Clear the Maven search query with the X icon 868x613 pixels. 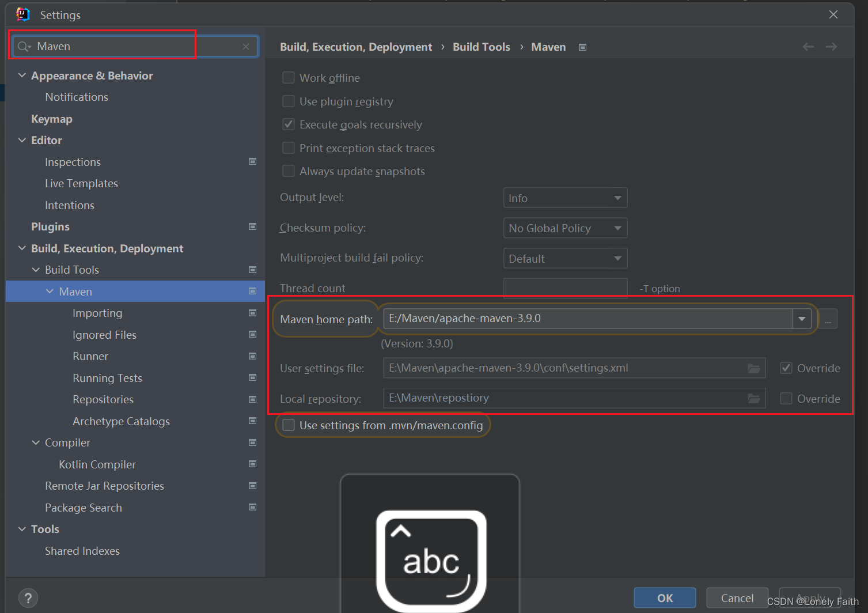[246, 46]
